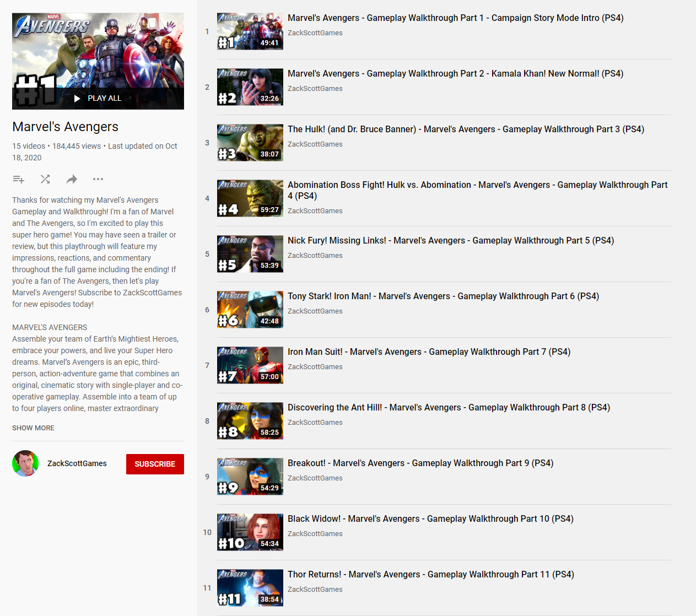Viewport: 696px width, 616px height.
Task: Click ZackScottGames under the Part 1 video
Action: (x=315, y=33)
